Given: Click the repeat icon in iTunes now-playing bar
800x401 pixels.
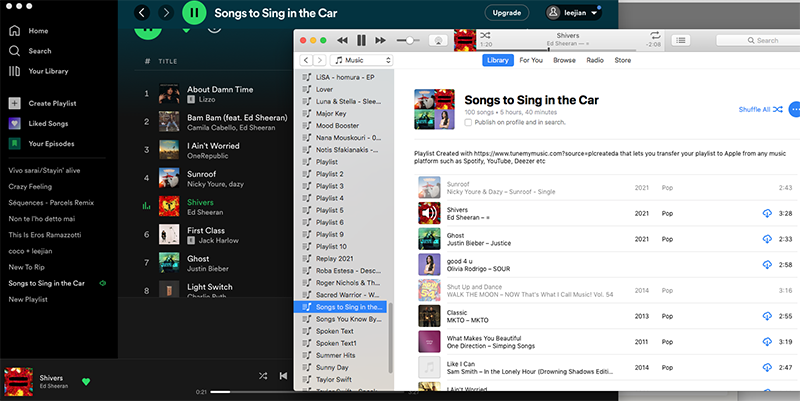Looking at the screenshot, I should point(654,34).
